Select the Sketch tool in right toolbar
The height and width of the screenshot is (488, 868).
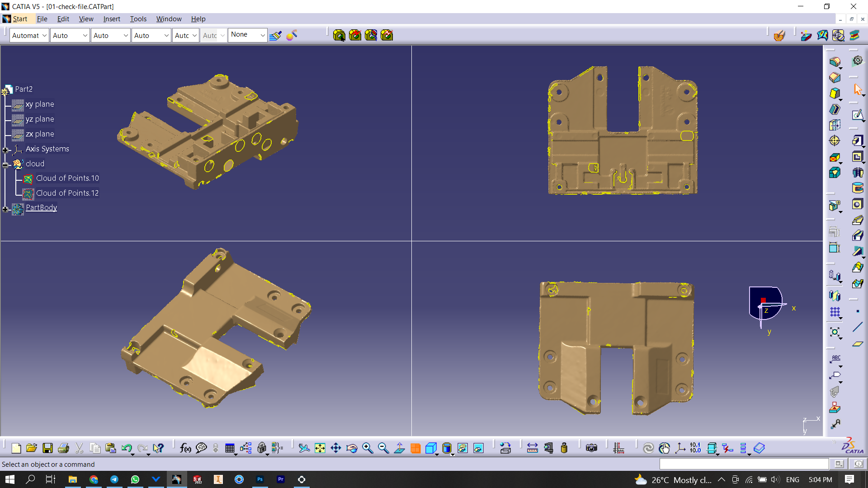(858, 115)
